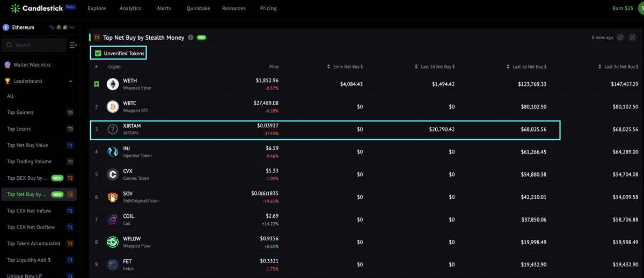This screenshot has height=278, width=644.
Task: Click the Wallet Watchlist crystal-ball icon
Action: (7, 65)
